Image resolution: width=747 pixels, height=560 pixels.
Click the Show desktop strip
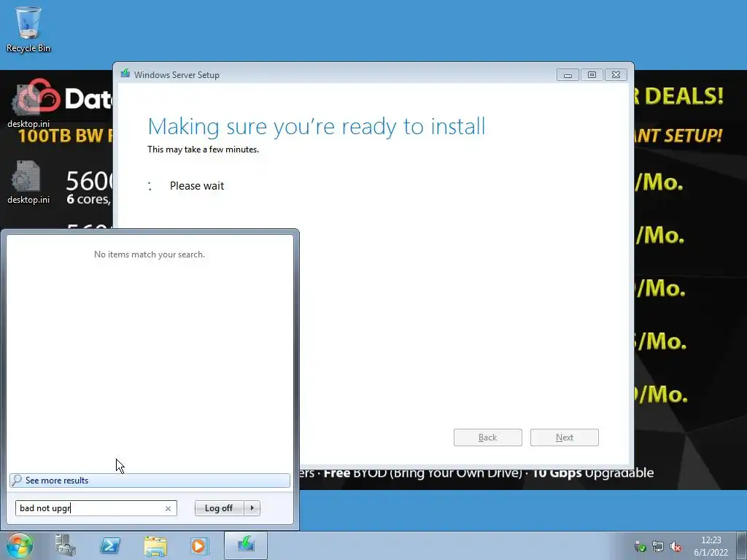pos(741,545)
